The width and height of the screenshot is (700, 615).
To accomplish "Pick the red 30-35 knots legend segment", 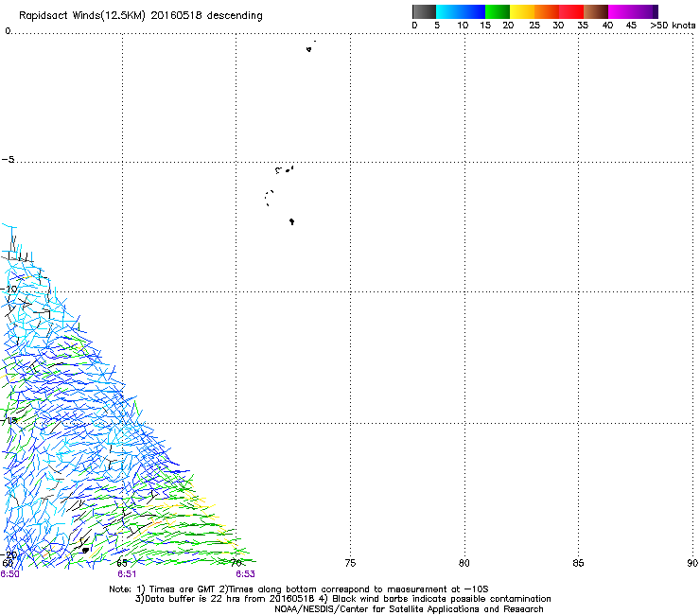I will 571,11.
